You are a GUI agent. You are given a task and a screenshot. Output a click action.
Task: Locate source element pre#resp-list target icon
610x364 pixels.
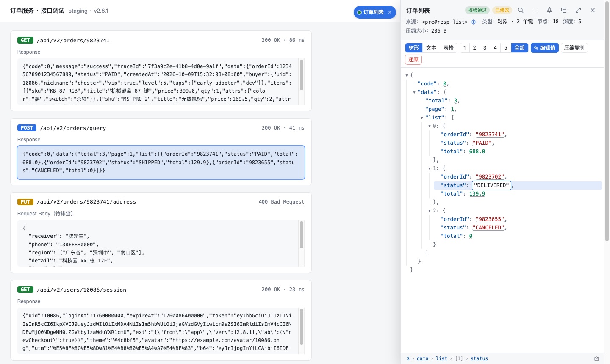click(474, 22)
